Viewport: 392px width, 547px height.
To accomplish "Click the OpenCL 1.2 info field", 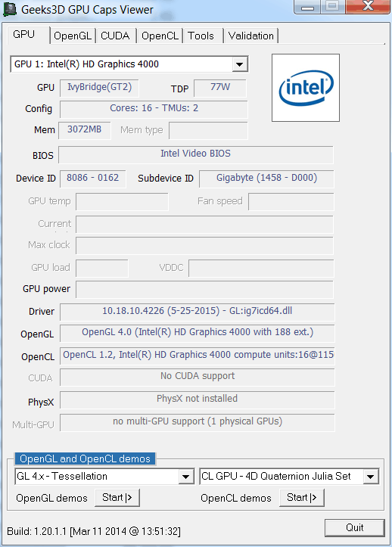I will pyautogui.click(x=198, y=356).
